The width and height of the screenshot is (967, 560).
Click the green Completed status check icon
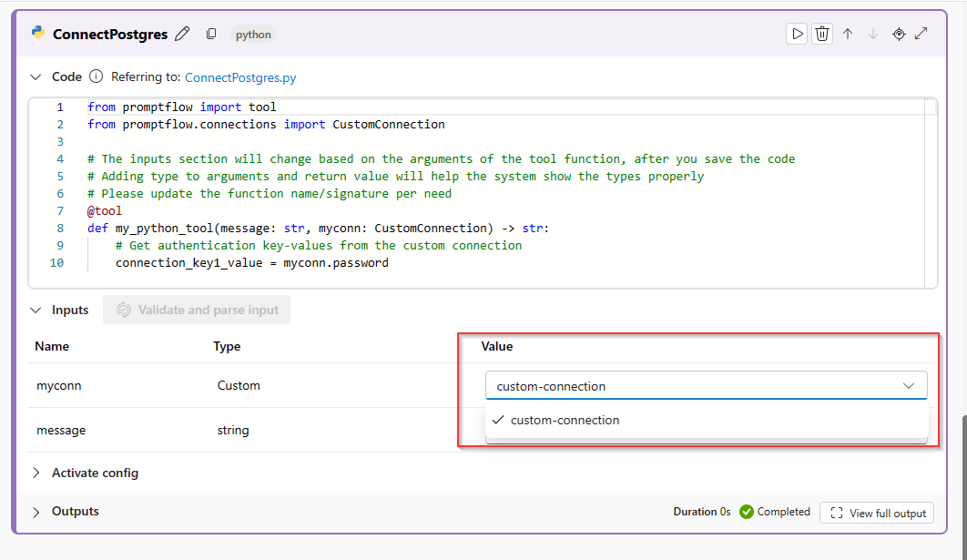(747, 512)
